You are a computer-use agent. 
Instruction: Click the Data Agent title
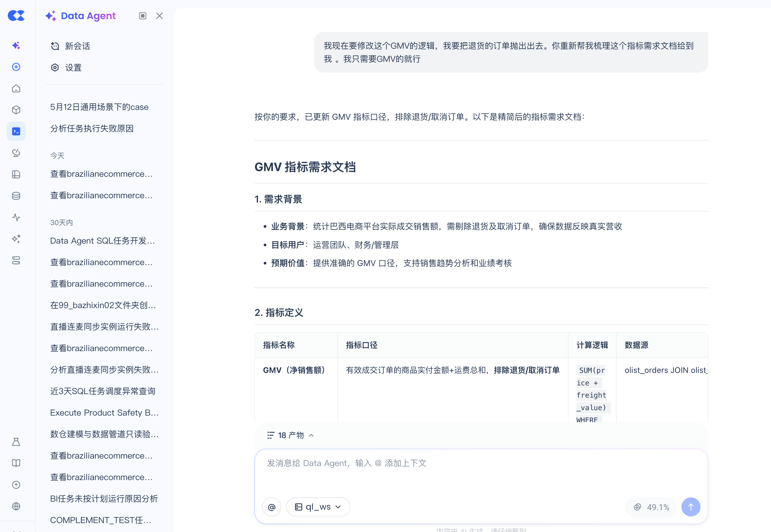pyautogui.click(x=88, y=16)
